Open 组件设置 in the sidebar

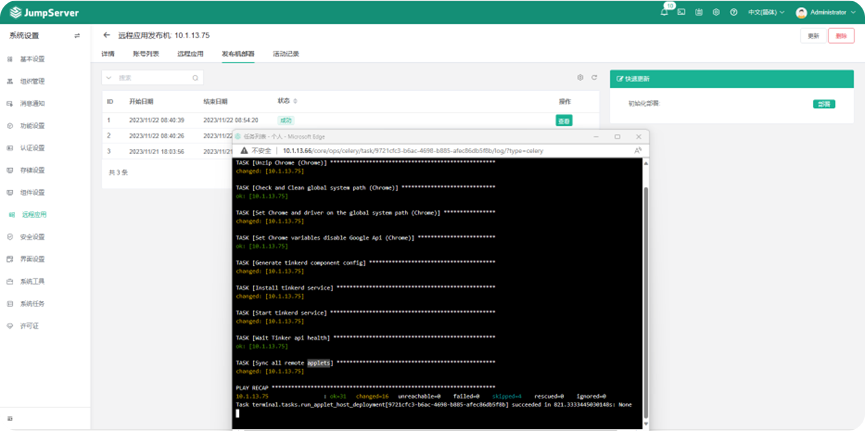point(33,193)
